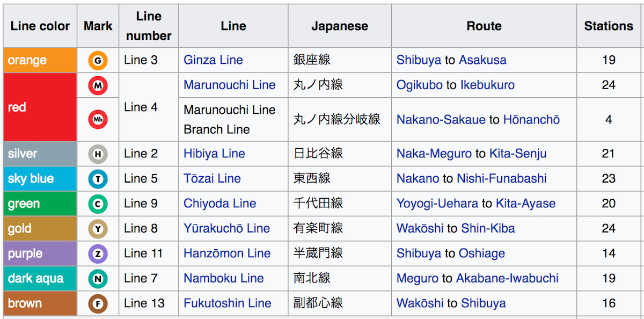
Task: Follow the Nishi-Funabashi station link
Action: (501, 179)
